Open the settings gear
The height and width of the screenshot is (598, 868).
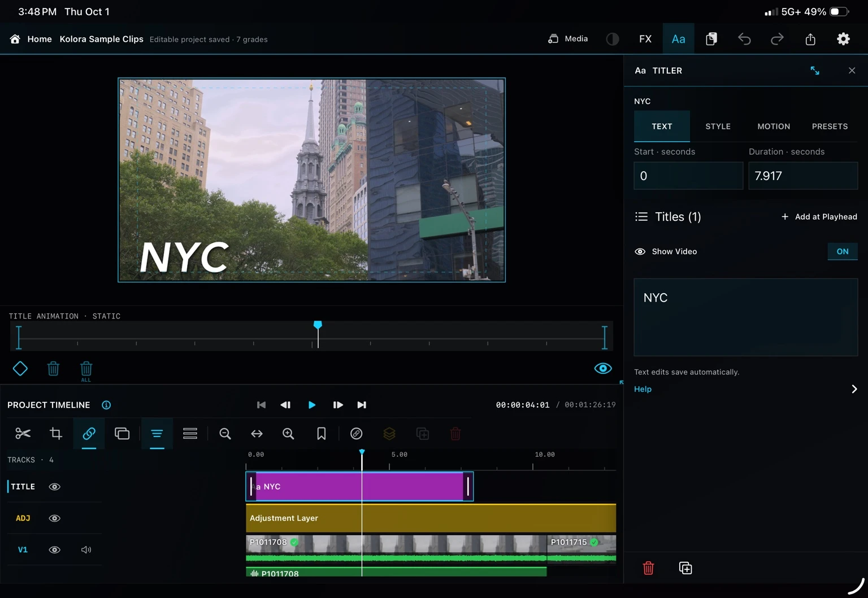[843, 39]
